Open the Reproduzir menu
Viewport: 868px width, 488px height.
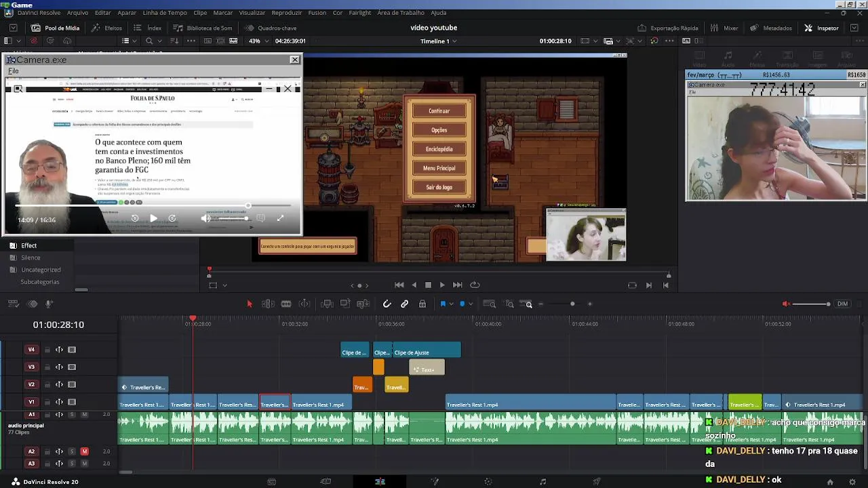point(286,13)
